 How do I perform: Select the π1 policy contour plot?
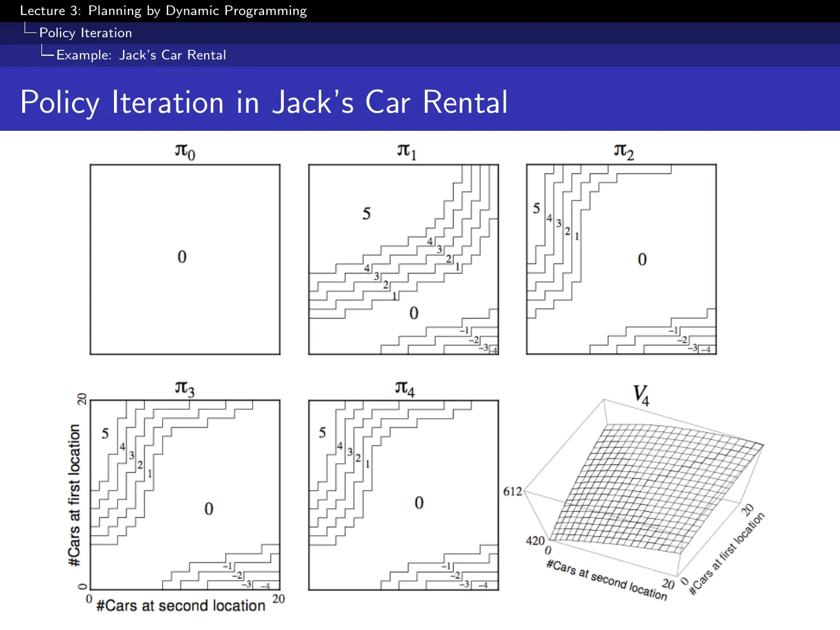tap(403, 259)
